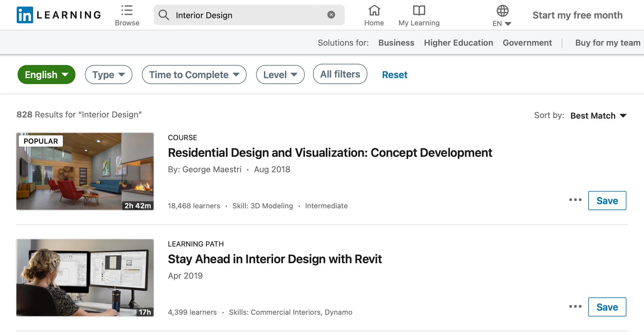This screenshot has width=644, height=335.
Task: Select the Business solutions link
Action: (396, 43)
